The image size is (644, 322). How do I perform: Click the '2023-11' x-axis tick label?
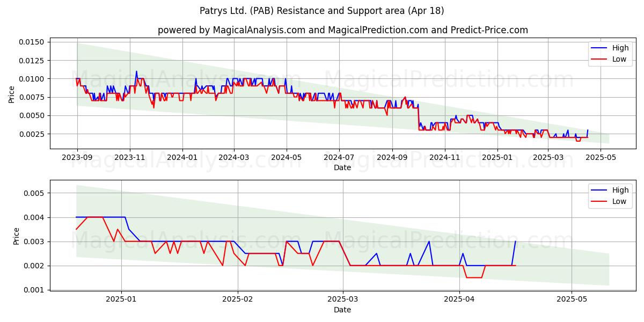(x=129, y=157)
